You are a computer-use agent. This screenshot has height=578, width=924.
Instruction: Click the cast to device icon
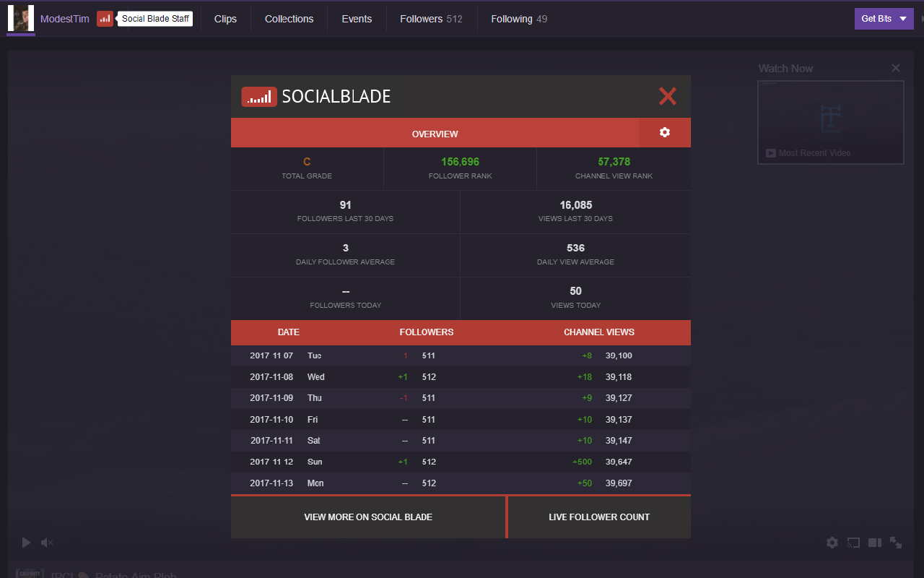pyautogui.click(x=853, y=543)
